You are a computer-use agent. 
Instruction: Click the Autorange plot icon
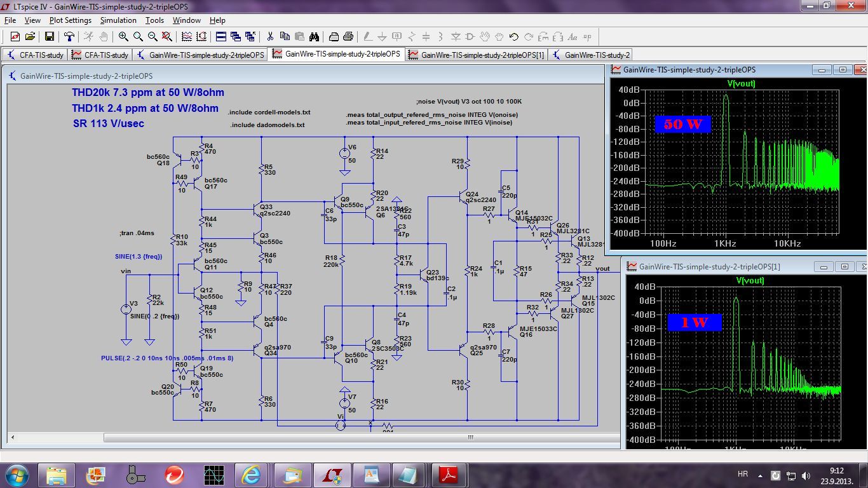(201, 37)
